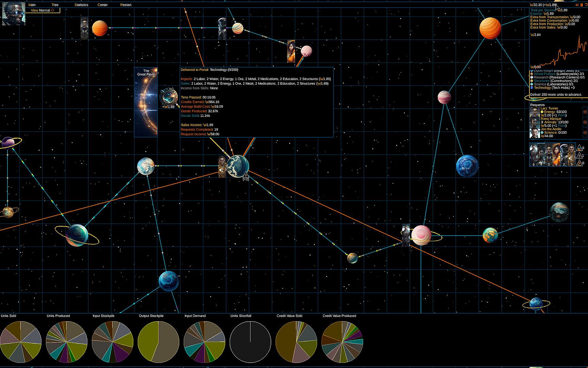The height and width of the screenshot is (368, 588).
Task: Open the Units Produced pie chart
Action: click(67, 342)
